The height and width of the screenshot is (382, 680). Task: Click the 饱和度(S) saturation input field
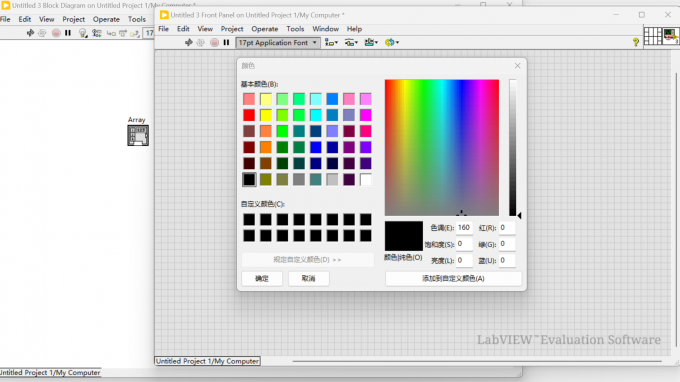pyautogui.click(x=464, y=244)
